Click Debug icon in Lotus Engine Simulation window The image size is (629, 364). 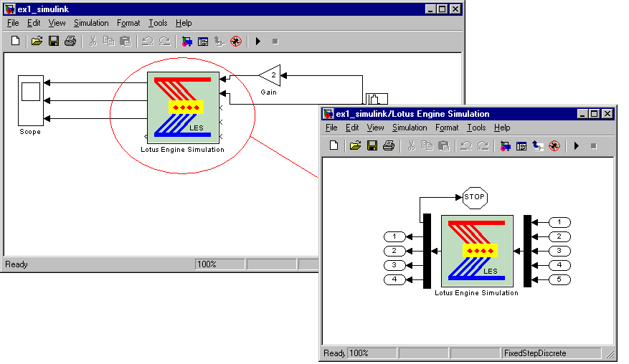[x=554, y=146]
